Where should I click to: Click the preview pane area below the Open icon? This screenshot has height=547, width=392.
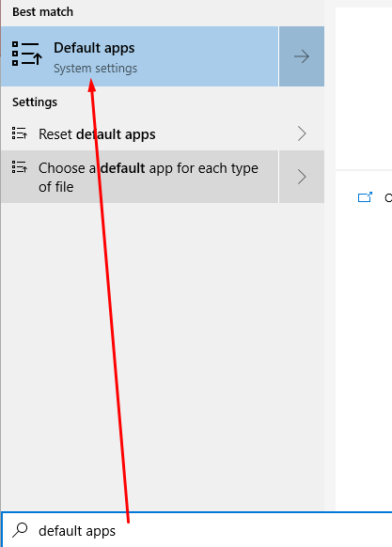364,359
